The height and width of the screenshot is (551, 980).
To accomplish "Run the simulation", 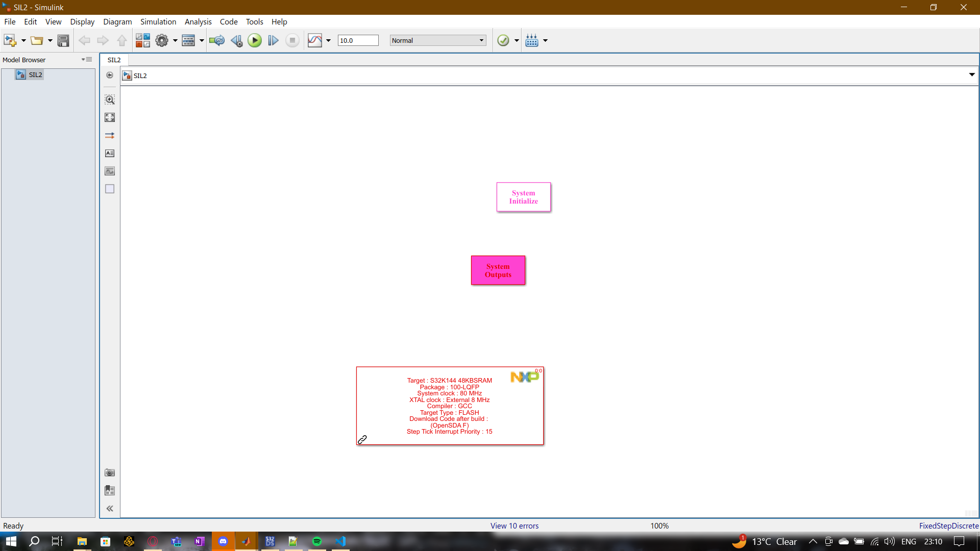I will coord(254,40).
